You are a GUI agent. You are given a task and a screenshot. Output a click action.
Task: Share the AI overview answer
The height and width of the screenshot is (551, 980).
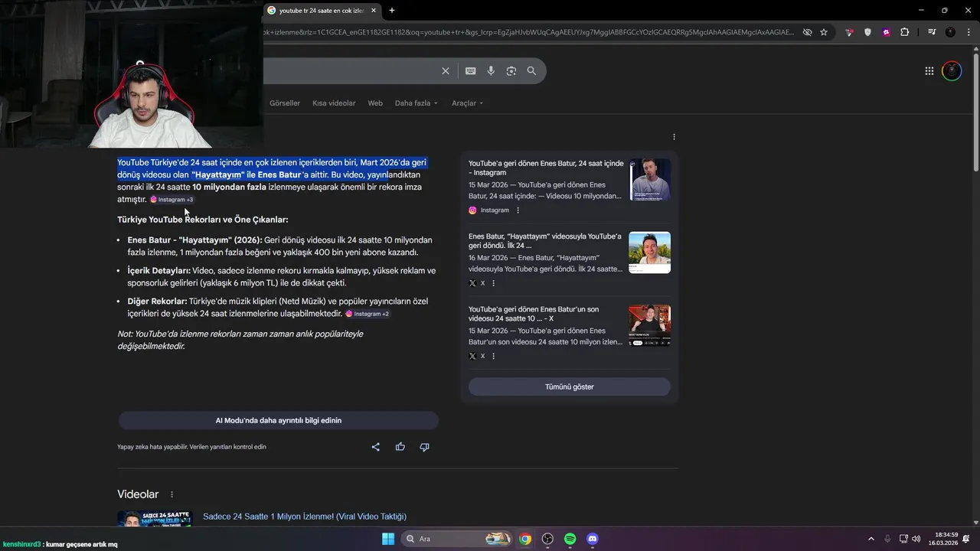point(375,447)
